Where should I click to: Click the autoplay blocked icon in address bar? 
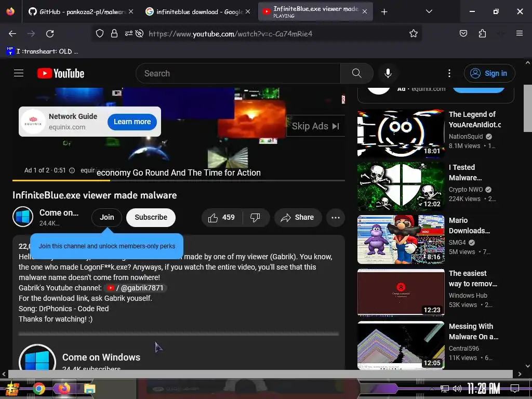[139, 34]
